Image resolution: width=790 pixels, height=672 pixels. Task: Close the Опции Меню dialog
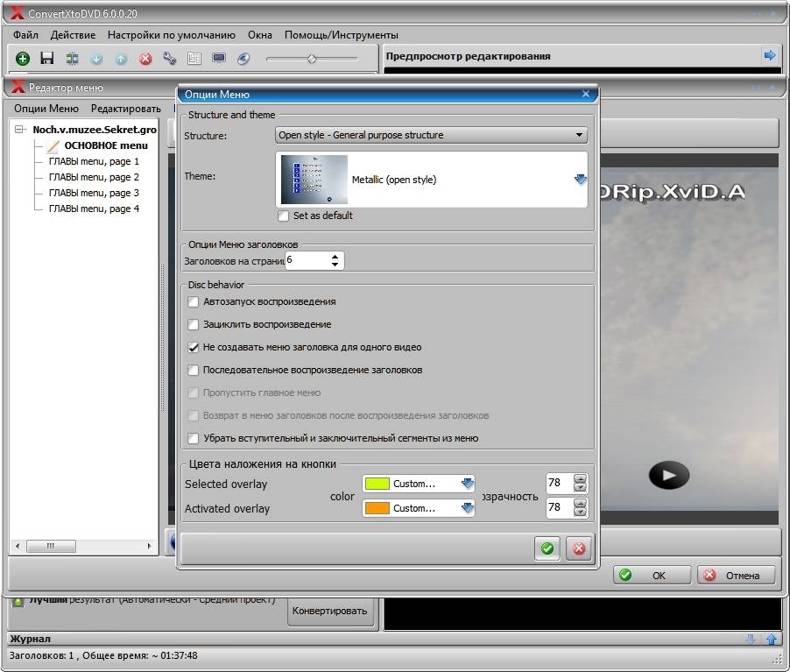(585, 94)
